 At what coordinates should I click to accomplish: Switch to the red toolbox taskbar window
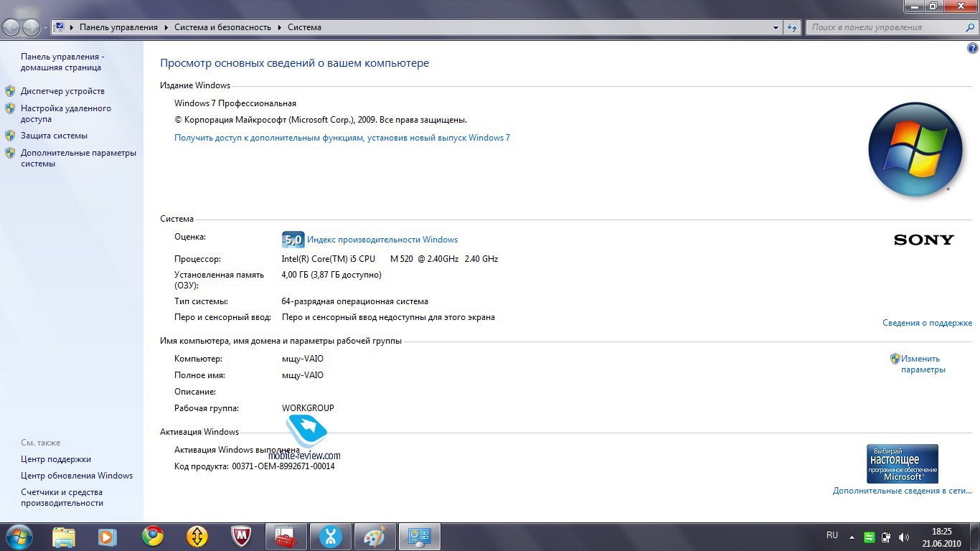tap(286, 537)
